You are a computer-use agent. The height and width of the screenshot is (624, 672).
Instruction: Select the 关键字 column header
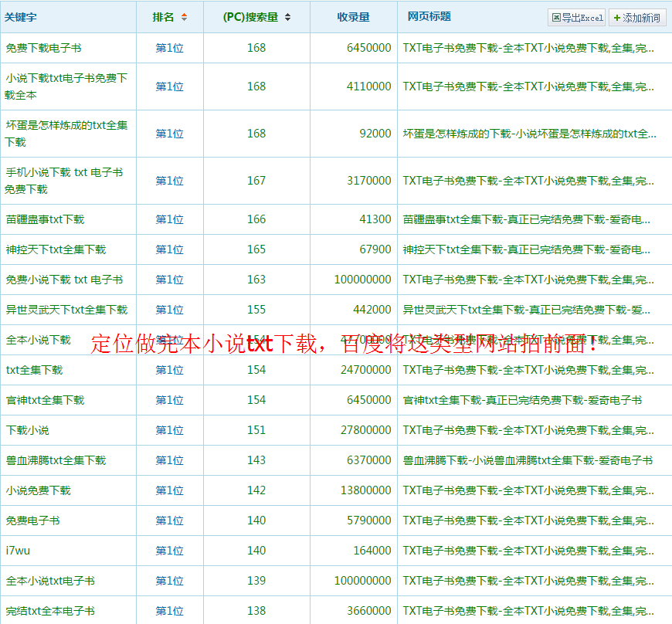(21, 17)
